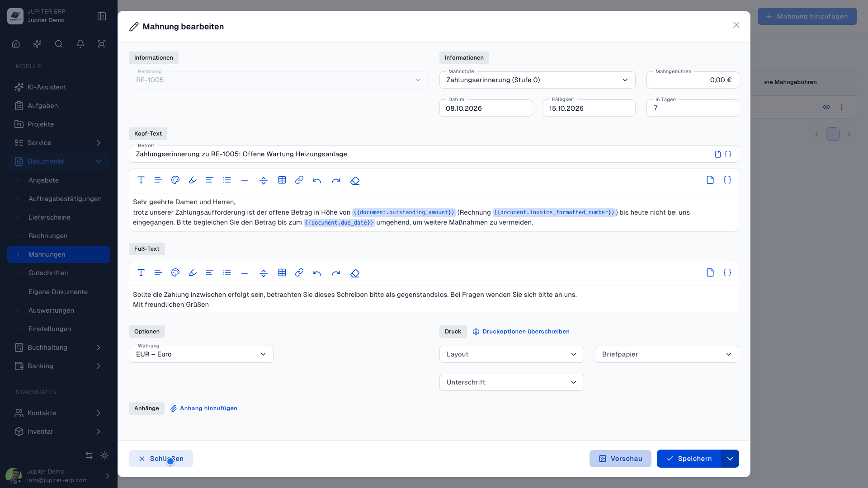
Task: Expand Service menu in sidebar
Action: (x=59, y=143)
